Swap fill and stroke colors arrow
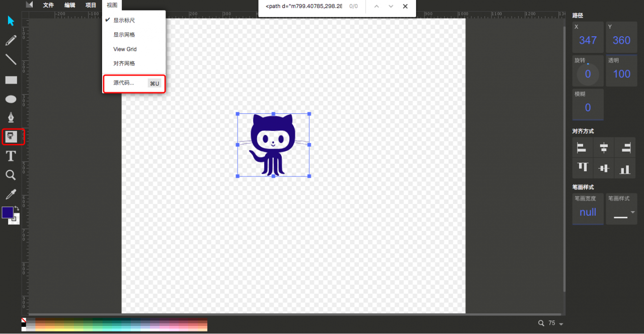Screen dimensions: 644x334 tap(17, 209)
